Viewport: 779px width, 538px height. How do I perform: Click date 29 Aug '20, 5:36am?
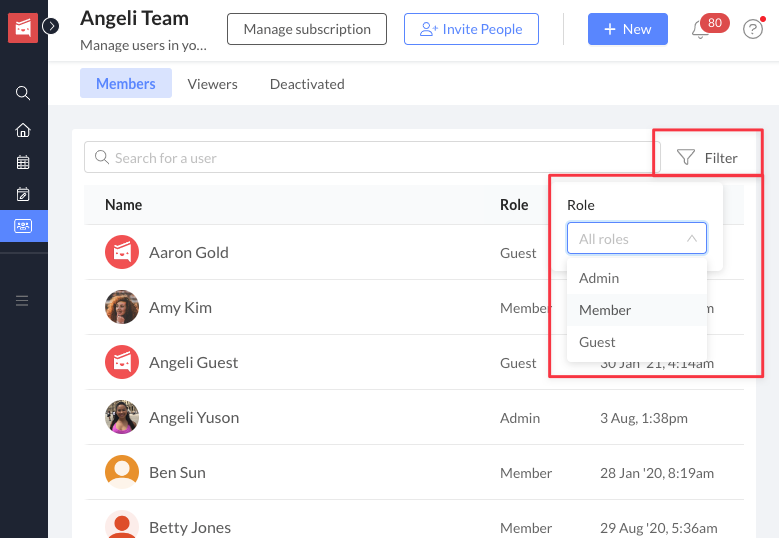(x=659, y=528)
